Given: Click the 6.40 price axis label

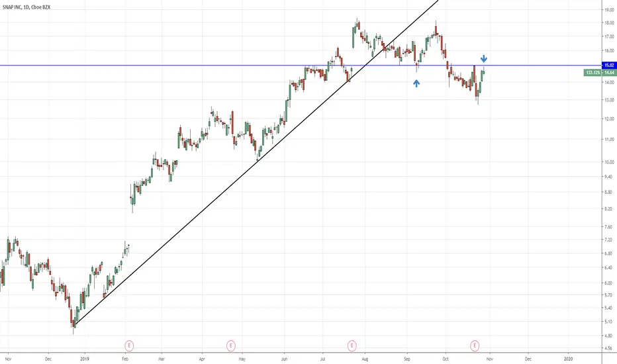Looking at the screenshot, I should coord(609,267).
